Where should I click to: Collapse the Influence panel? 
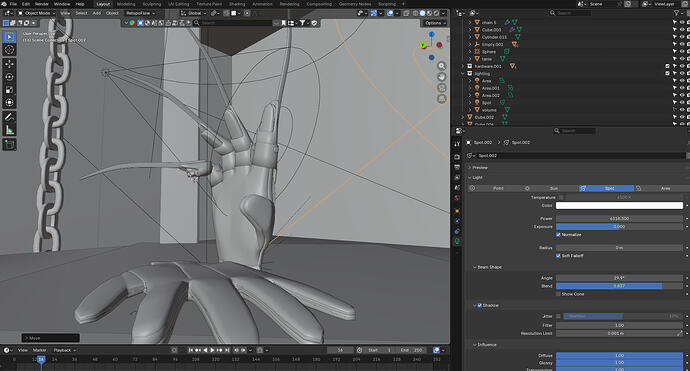475,345
